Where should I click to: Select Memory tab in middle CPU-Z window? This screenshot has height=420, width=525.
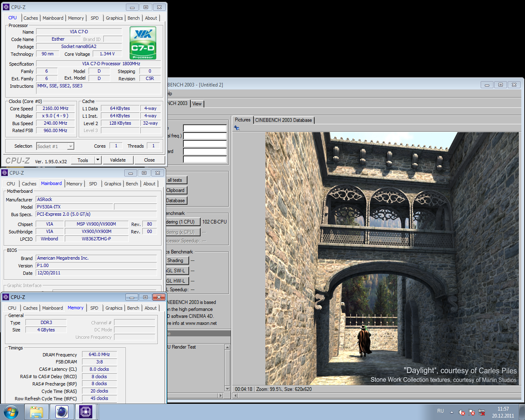tap(74, 184)
